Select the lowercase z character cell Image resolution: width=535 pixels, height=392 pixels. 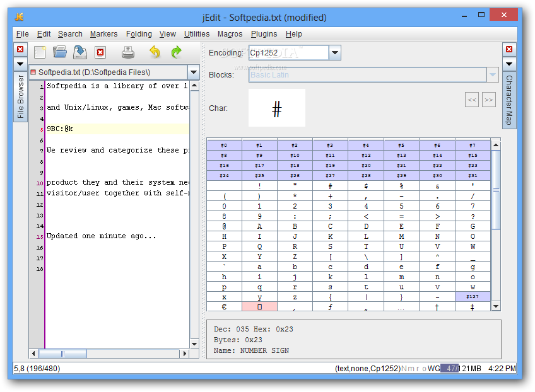click(295, 297)
